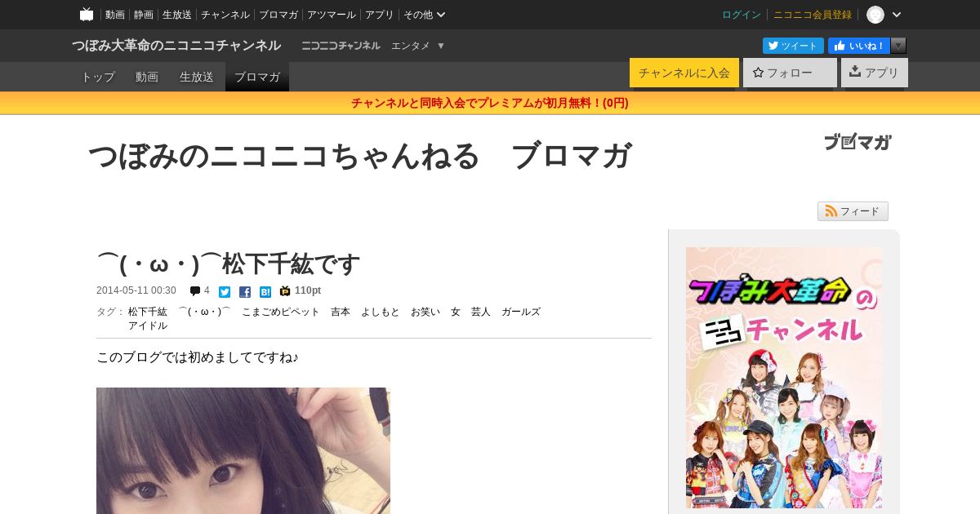Switch to the 生放送 channel tab
The height and width of the screenshot is (514, 980).
coord(197,77)
